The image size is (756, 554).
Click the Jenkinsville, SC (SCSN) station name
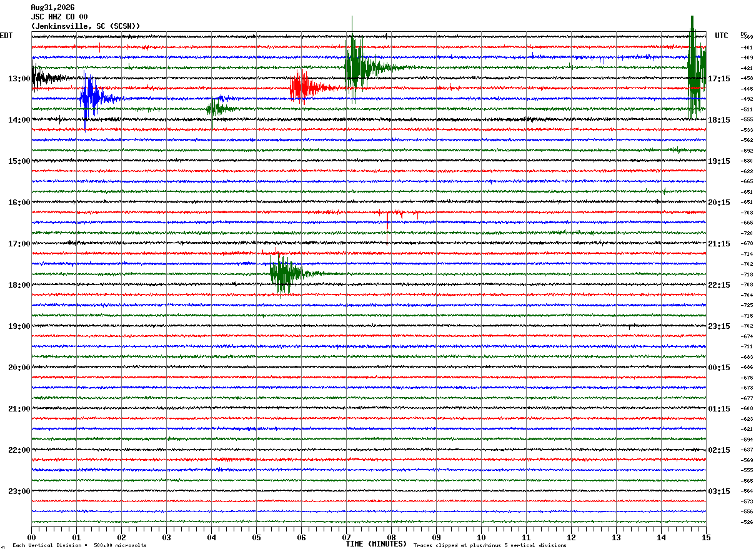[86, 26]
